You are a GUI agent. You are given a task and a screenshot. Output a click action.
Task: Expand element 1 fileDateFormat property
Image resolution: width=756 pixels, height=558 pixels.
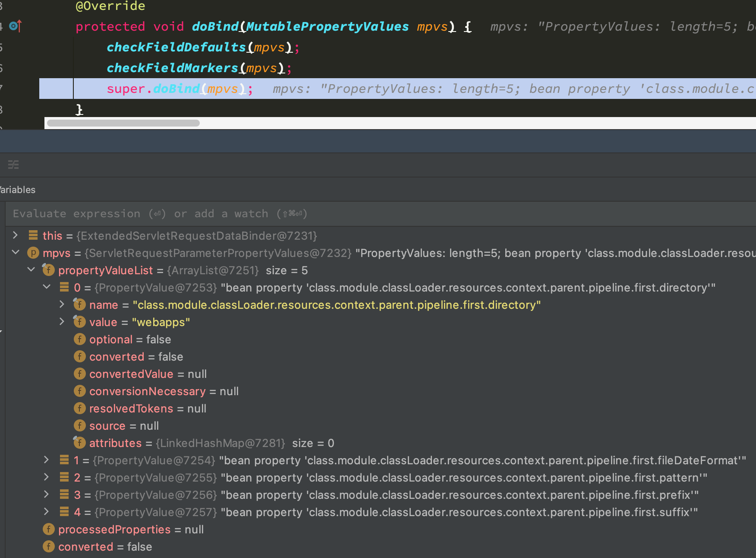click(47, 460)
